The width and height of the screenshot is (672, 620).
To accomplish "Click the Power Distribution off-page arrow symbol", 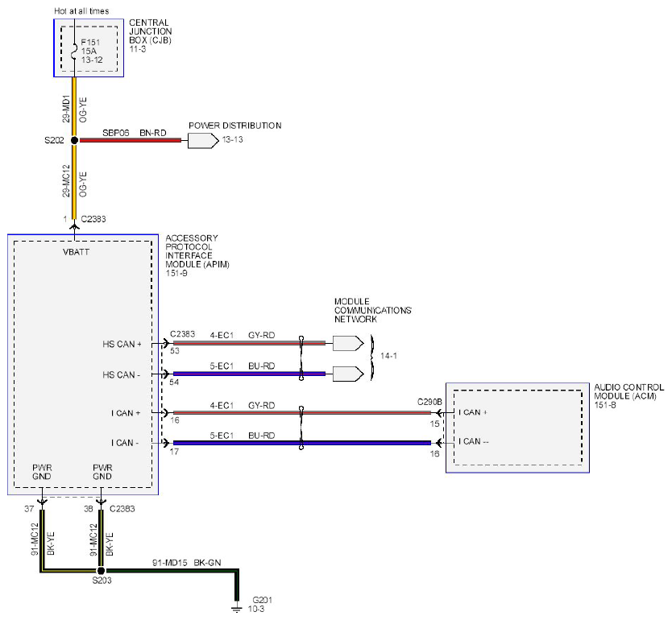I will 203,140.
